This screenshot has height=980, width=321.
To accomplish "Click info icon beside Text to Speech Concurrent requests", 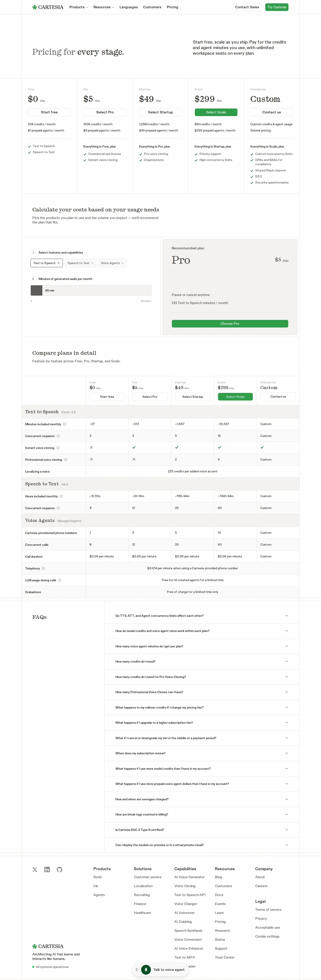I will click(58, 436).
